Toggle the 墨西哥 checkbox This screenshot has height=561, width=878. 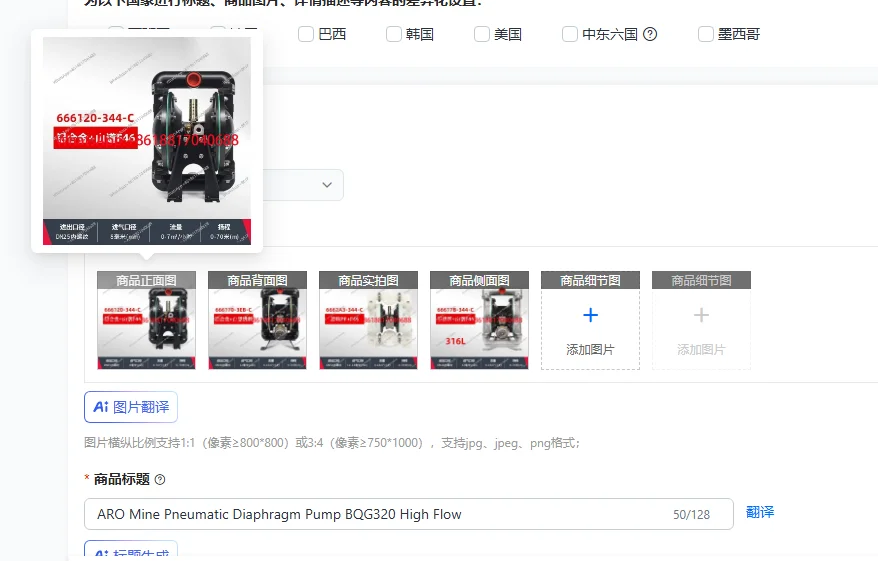point(706,34)
